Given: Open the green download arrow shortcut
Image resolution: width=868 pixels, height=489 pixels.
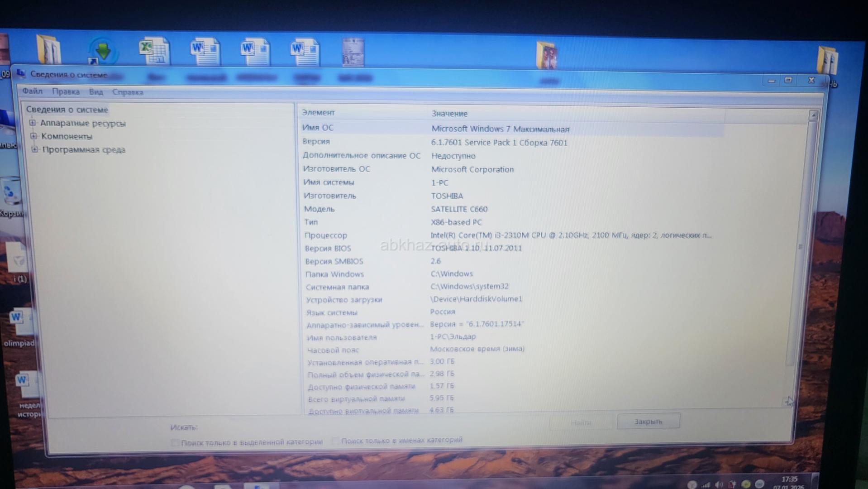Looking at the screenshot, I should 103,51.
